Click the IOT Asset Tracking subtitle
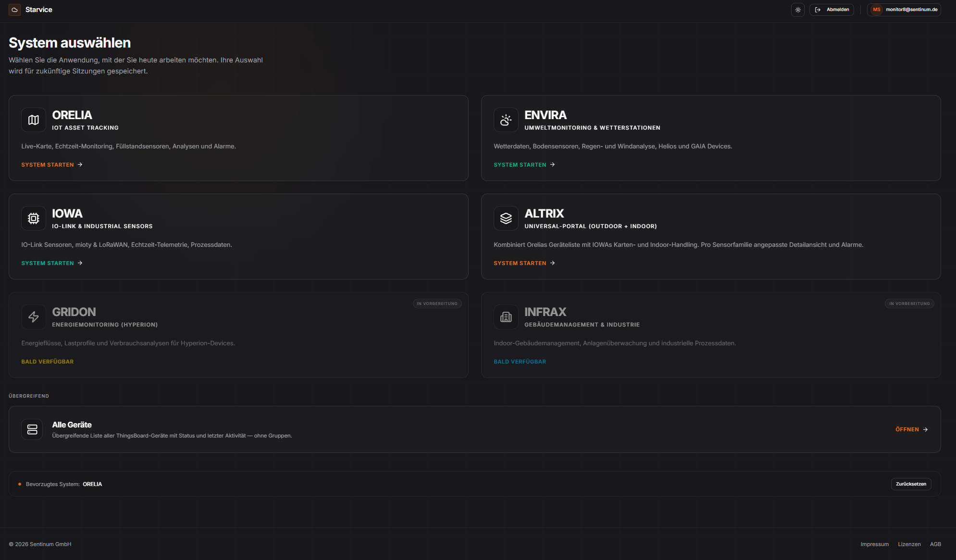 pyautogui.click(x=85, y=128)
